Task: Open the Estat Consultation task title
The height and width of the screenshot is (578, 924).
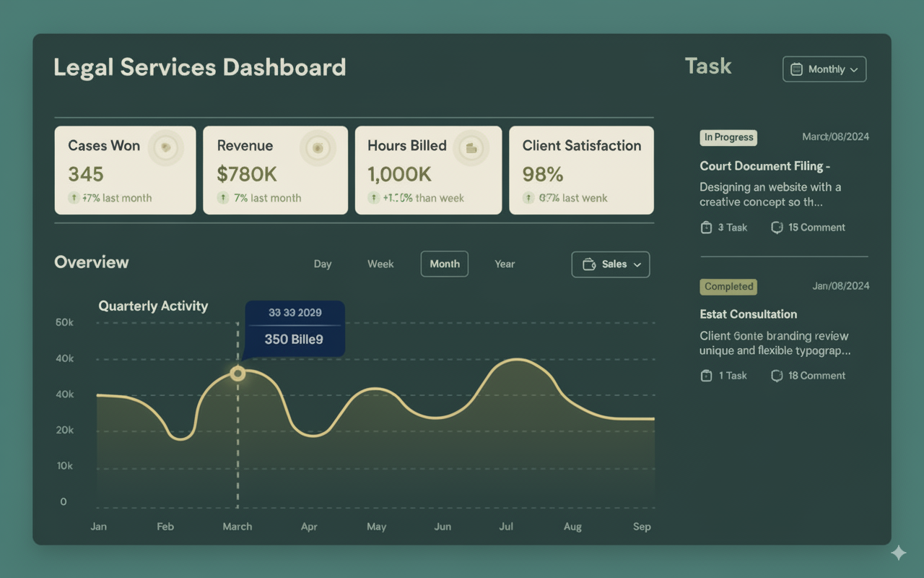Action: click(748, 314)
